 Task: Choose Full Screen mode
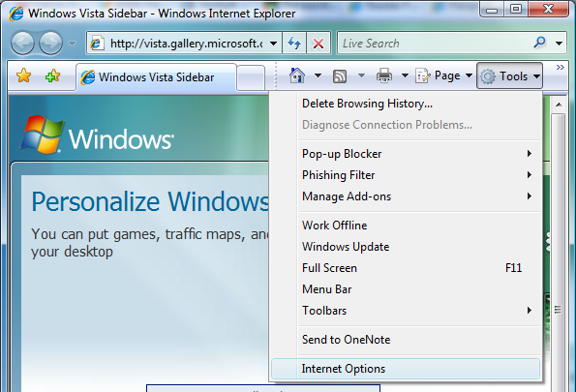pos(406,268)
